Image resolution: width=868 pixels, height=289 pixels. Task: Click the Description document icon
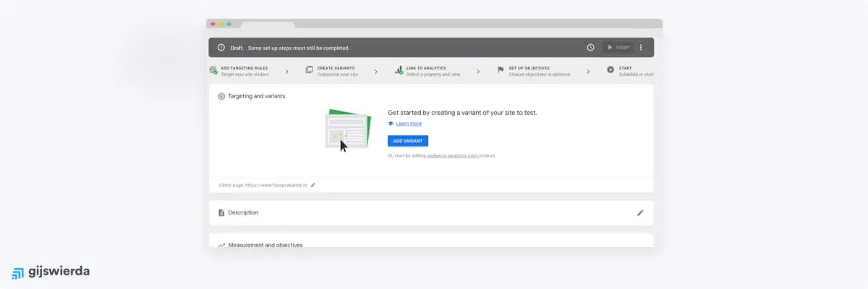[221, 212]
